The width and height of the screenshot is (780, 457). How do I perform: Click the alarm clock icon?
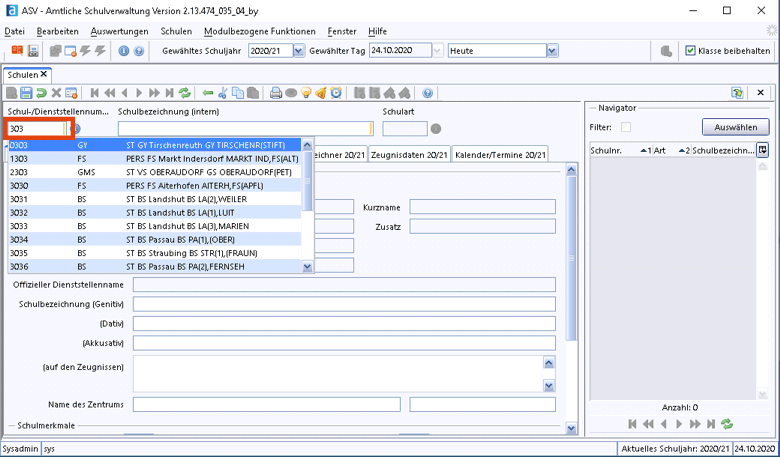point(336,93)
